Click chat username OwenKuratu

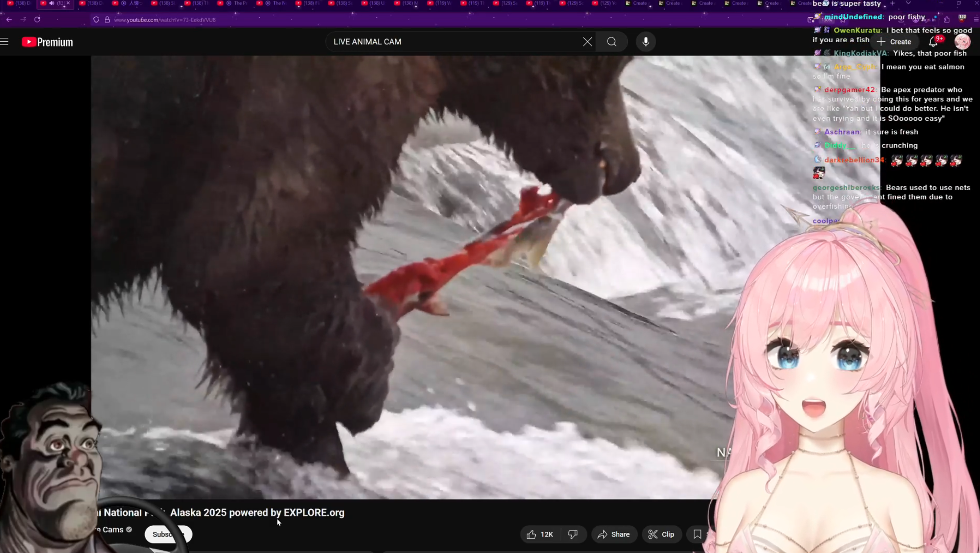click(858, 30)
